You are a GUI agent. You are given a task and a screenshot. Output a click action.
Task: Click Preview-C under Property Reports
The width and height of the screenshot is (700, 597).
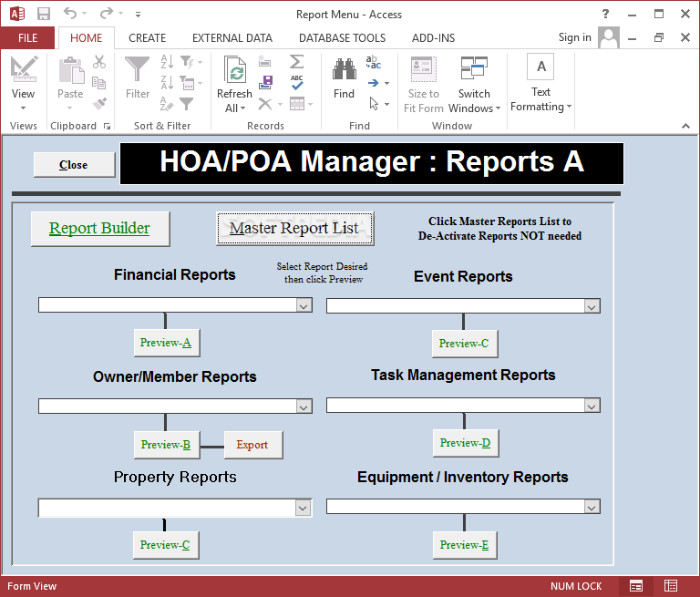tap(166, 545)
